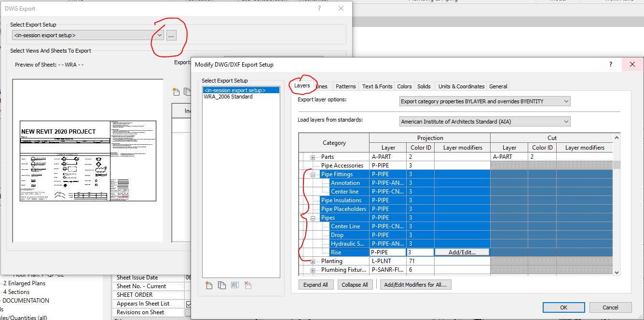
Task: Switch to the Colors tab
Action: tap(404, 86)
